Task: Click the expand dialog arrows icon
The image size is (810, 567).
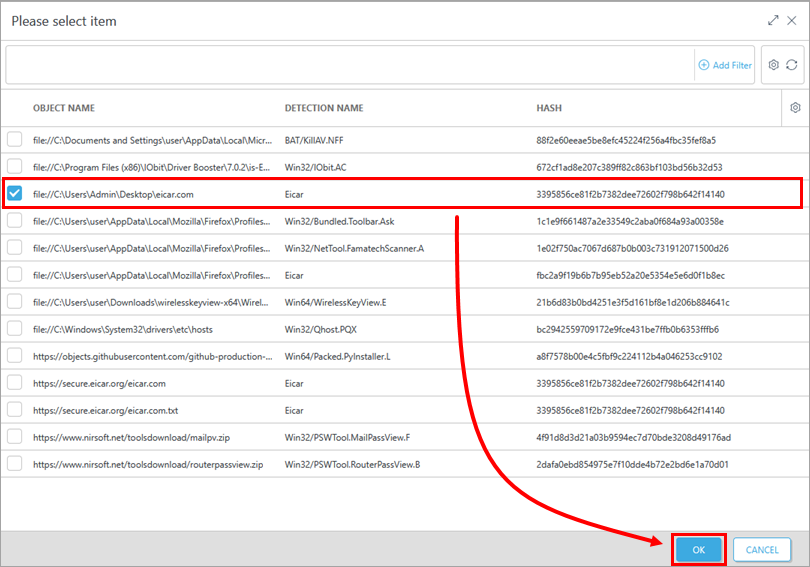Action: tap(773, 20)
